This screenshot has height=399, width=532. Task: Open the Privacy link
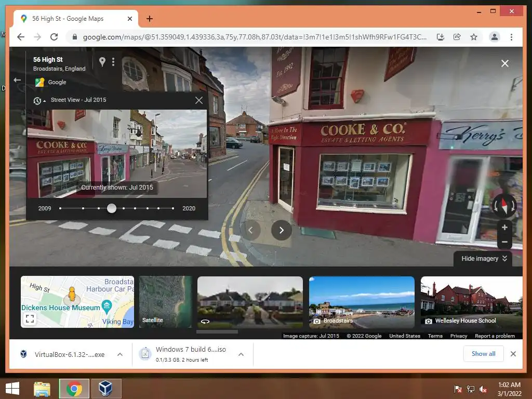coord(459,336)
